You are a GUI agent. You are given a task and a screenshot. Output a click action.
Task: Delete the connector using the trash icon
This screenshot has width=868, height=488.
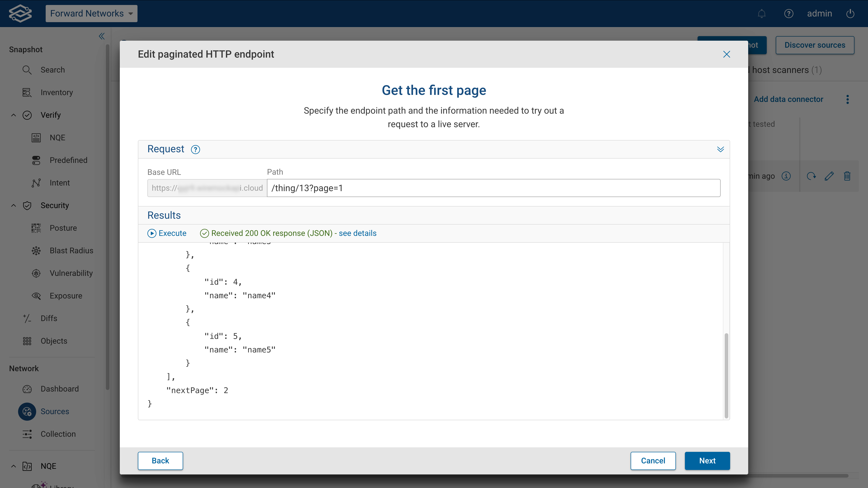pos(847,176)
